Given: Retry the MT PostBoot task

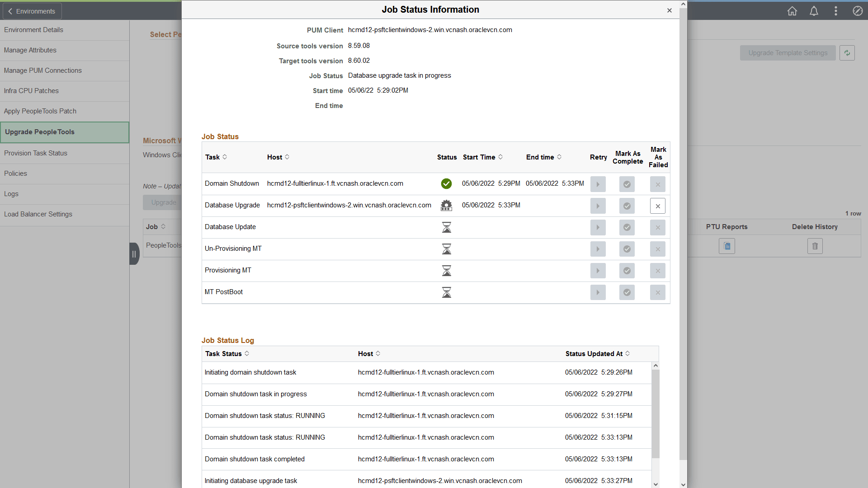Looking at the screenshot, I should click(x=598, y=292).
